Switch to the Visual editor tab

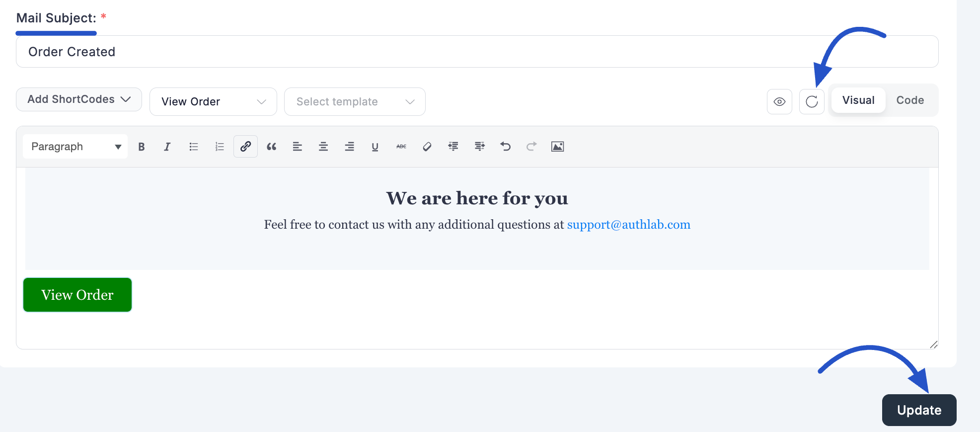tap(858, 100)
